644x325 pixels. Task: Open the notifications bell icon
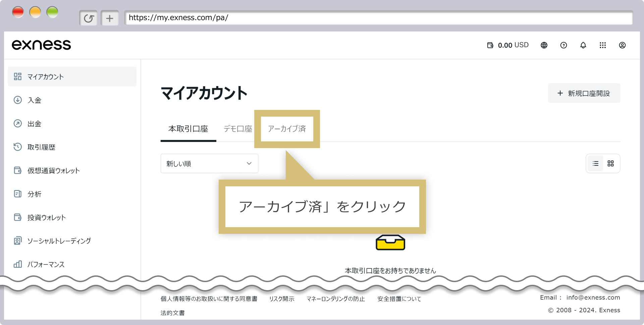click(583, 45)
